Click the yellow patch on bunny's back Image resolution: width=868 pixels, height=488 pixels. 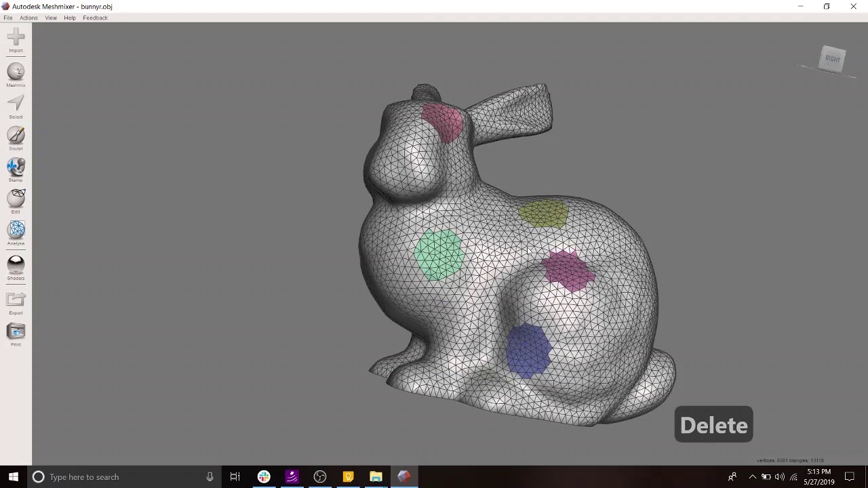point(544,213)
